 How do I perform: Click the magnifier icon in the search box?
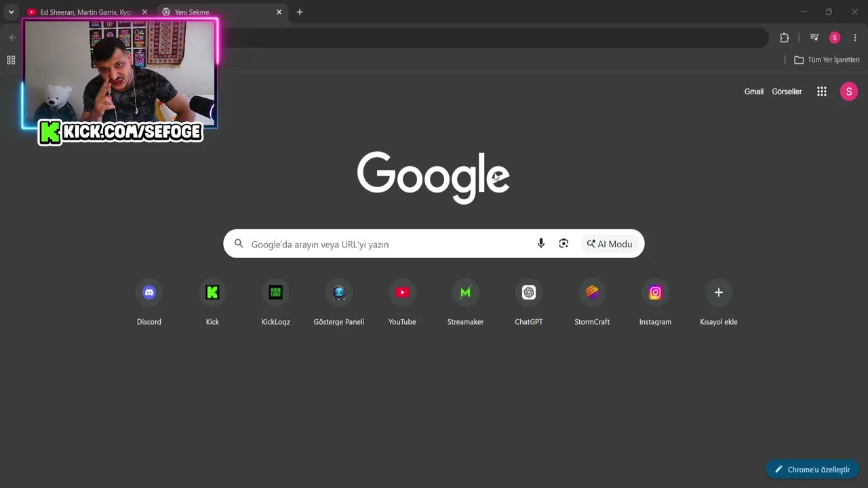tap(239, 243)
